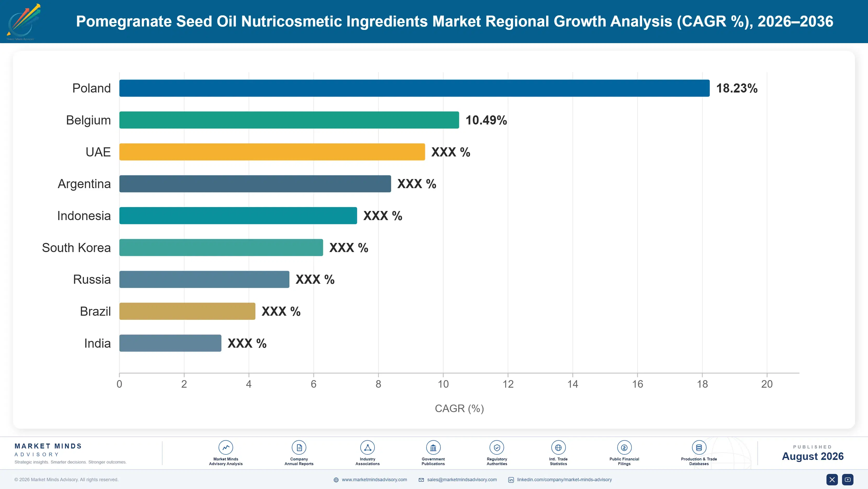This screenshot has width=868, height=489.
Task: Click the India bar
Action: click(170, 343)
